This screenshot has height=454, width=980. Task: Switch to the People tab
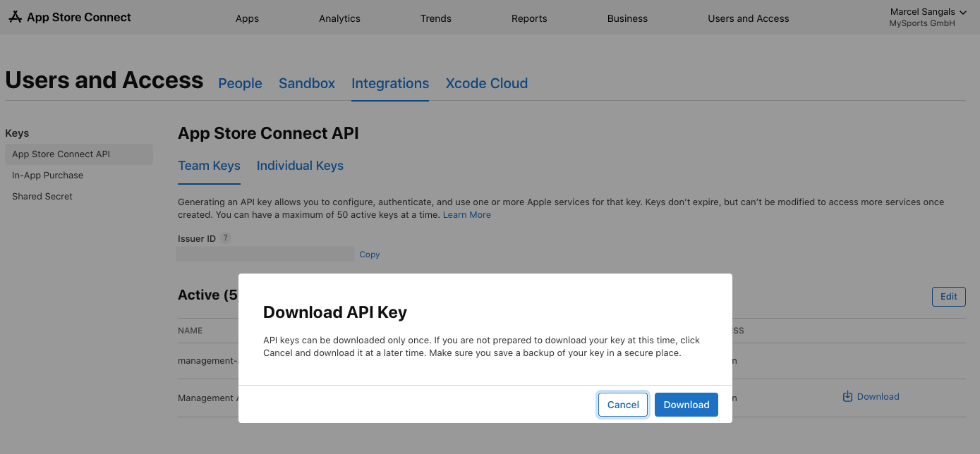point(240,83)
